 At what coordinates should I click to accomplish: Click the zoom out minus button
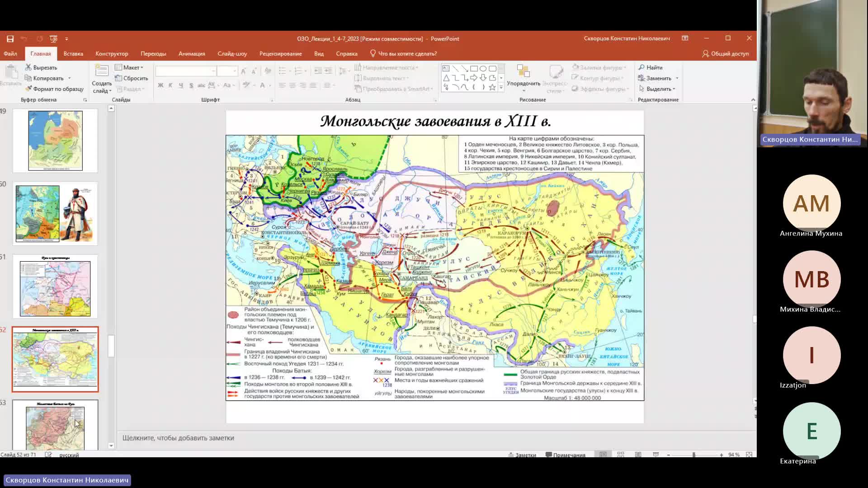[669, 455]
